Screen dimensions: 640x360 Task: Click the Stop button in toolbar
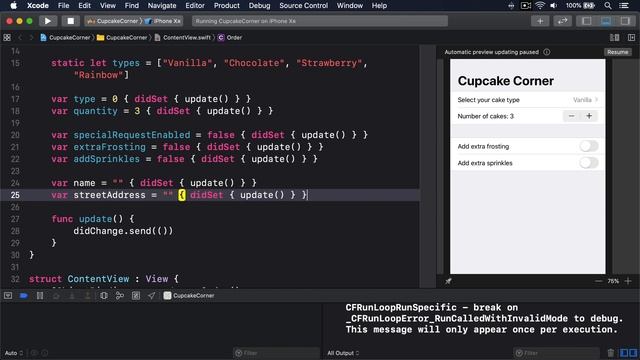(x=71, y=21)
